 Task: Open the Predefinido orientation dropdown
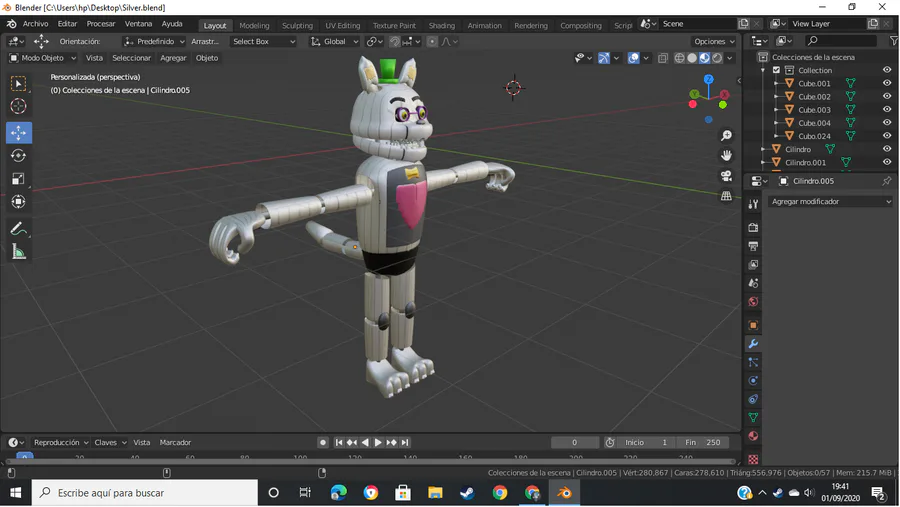pyautogui.click(x=155, y=41)
